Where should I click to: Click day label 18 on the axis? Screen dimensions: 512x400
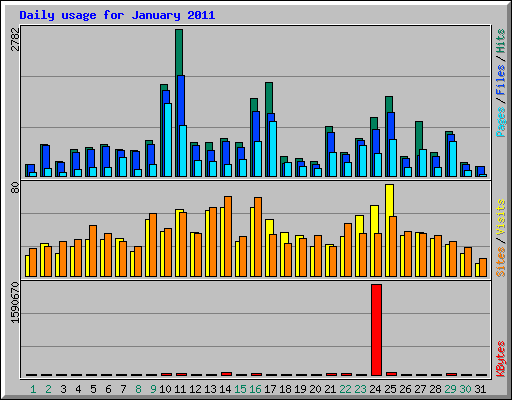click(x=285, y=389)
